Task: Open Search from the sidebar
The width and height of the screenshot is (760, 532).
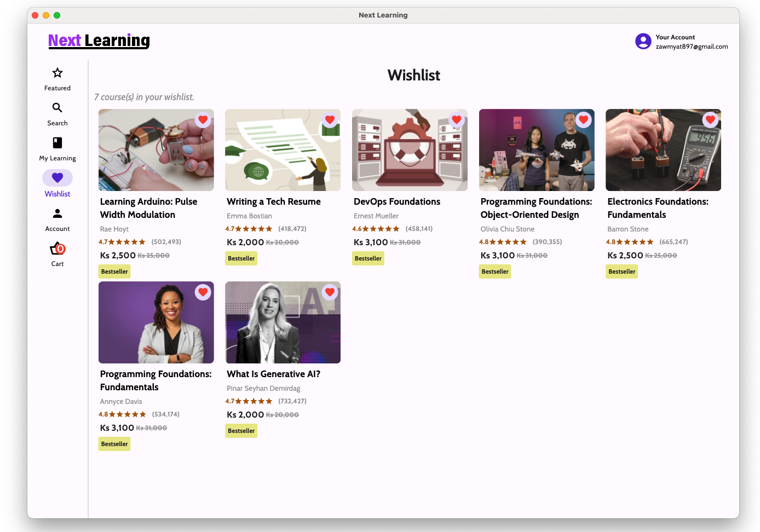Action: (57, 108)
